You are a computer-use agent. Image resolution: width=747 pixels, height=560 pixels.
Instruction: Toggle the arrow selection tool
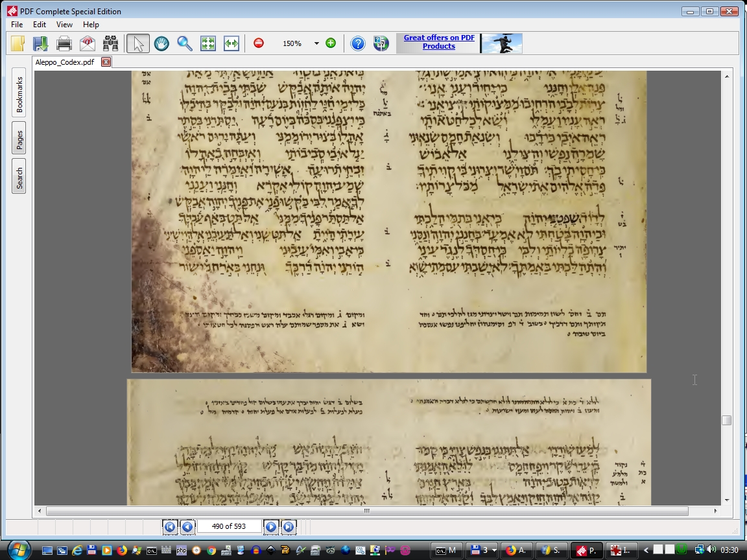tap(137, 43)
